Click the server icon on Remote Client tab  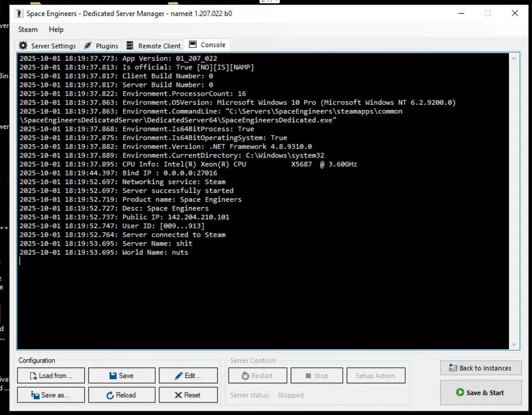pyautogui.click(x=130, y=46)
